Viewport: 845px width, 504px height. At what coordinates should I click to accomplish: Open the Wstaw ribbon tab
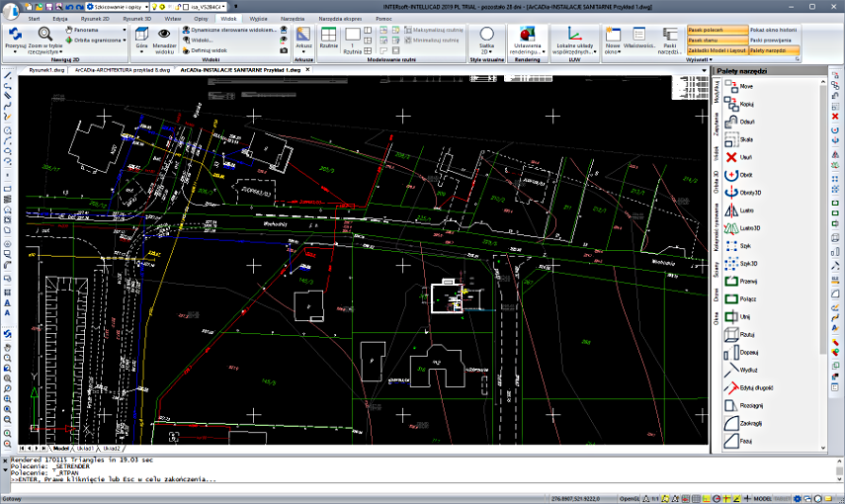(x=172, y=19)
